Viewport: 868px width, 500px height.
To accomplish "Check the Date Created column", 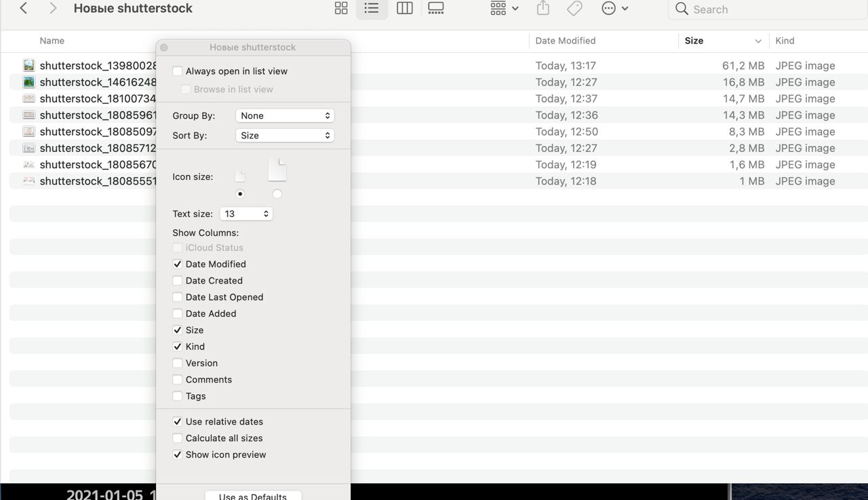I will pos(177,280).
